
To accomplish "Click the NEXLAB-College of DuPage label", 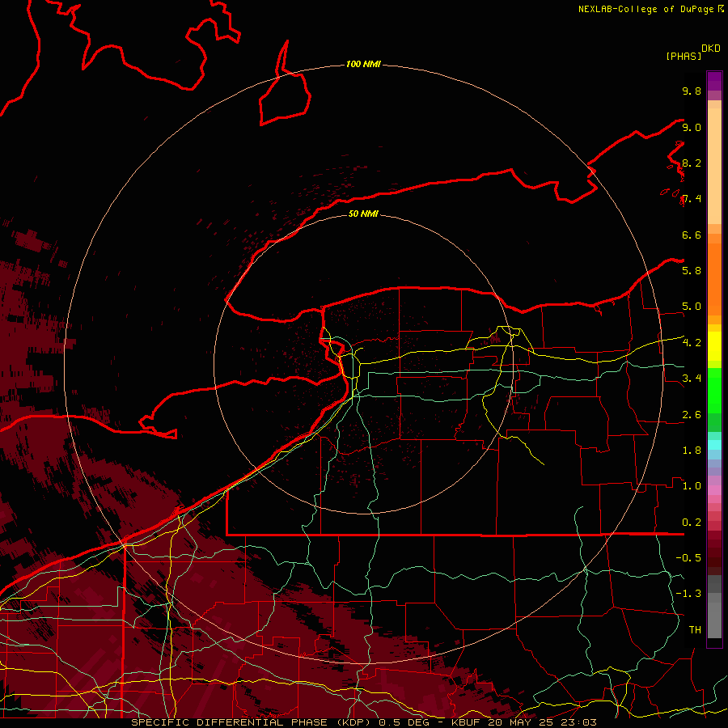I will coord(646,9).
